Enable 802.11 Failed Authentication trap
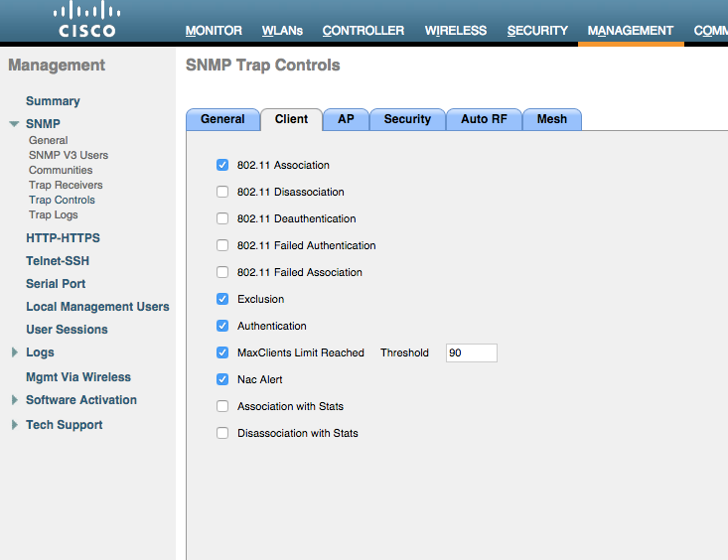This screenshot has height=560, width=728. pyautogui.click(x=222, y=245)
